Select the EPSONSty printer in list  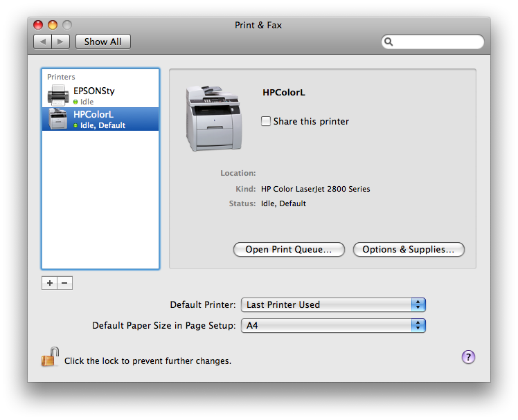(x=100, y=95)
